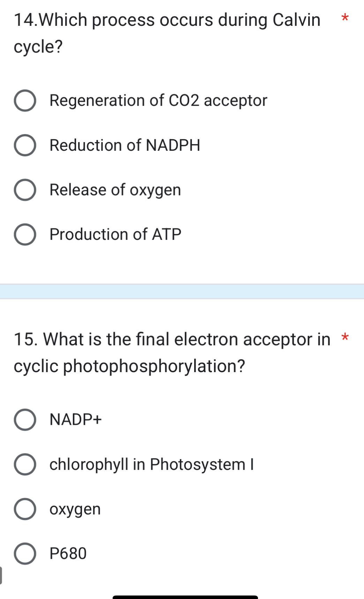Choose Release of oxygen for question 14
Screen dimensions: 364x599
pyautogui.click(x=25, y=190)
